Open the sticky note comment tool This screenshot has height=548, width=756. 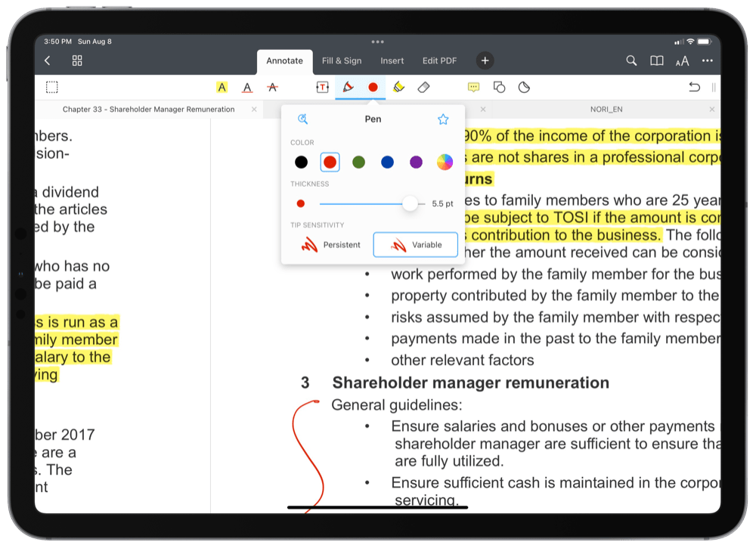(474, 87)
